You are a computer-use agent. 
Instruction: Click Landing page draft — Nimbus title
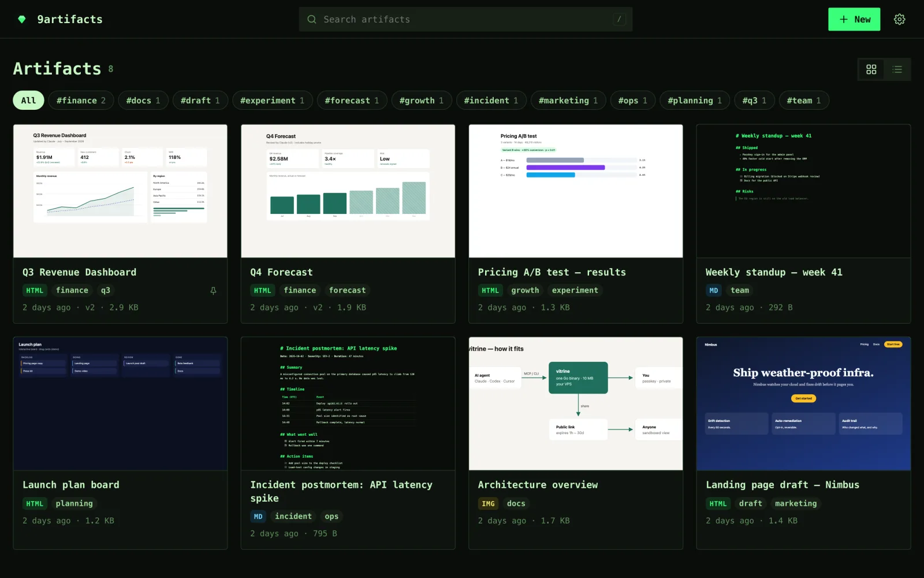(x=783, y=485)
